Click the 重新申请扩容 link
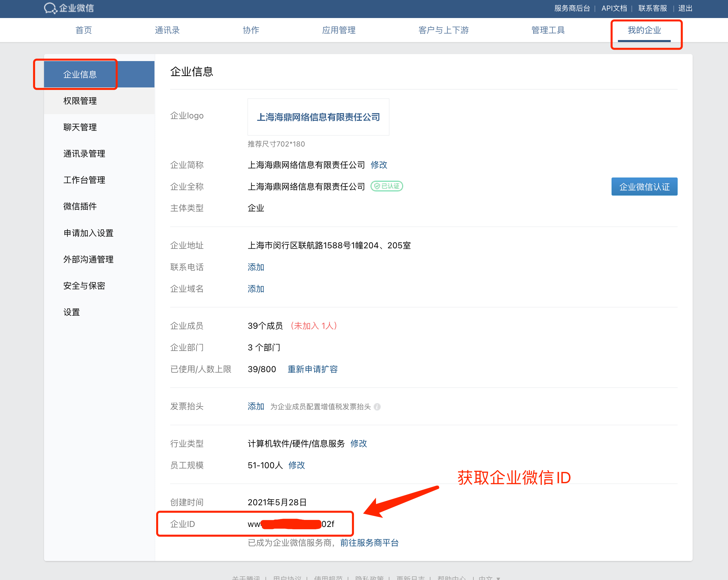The width and height of the screenshot is (728, 580). (x=312, y=369)
